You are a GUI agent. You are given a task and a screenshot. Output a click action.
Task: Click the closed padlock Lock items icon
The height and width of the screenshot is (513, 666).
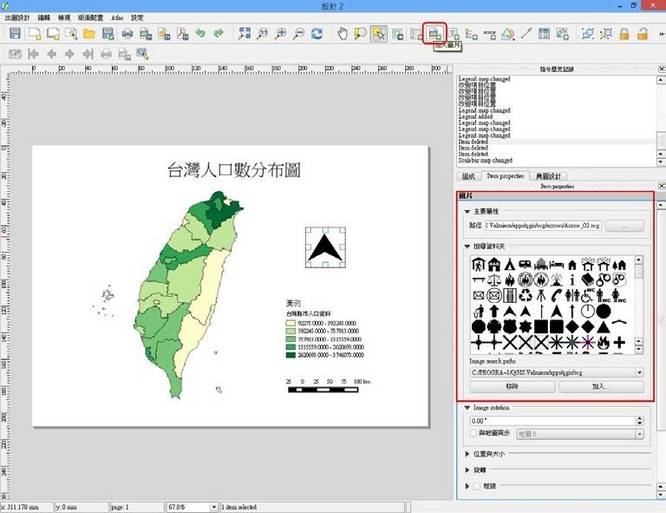coord(624,34)
